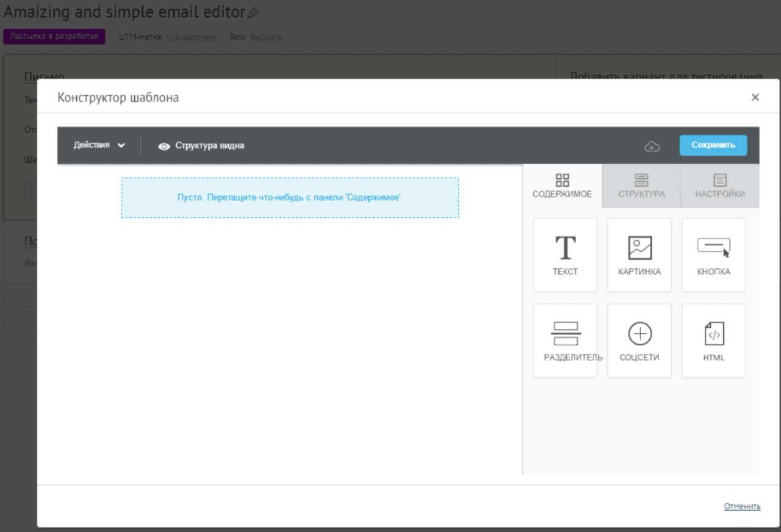This screenshot has height=532, width=781.
Task: Select the Соцсети social networks block
Action: pyautogui.click(x=639, y=340)
